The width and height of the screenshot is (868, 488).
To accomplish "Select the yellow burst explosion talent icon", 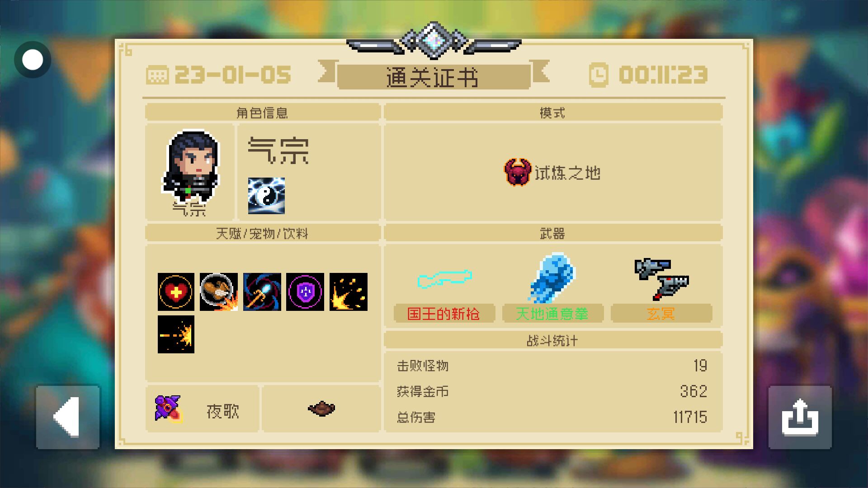I will pyautogui.click(x=349, y=292).
